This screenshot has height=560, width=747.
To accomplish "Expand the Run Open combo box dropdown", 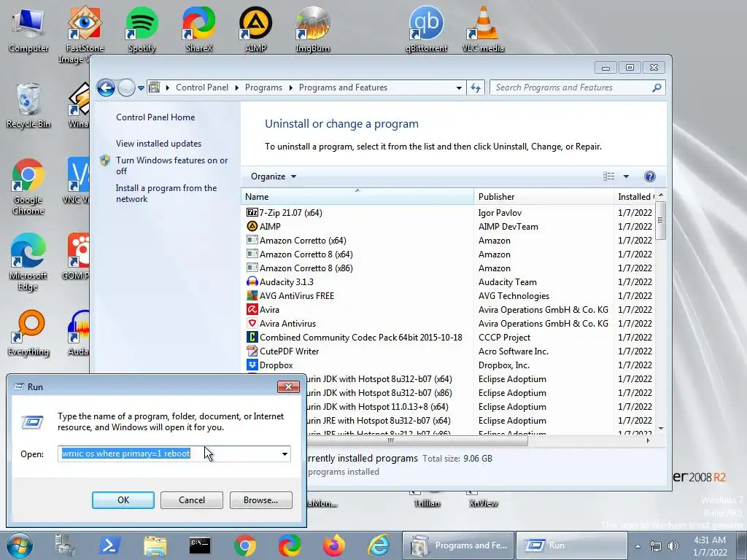I will point(285,454).
